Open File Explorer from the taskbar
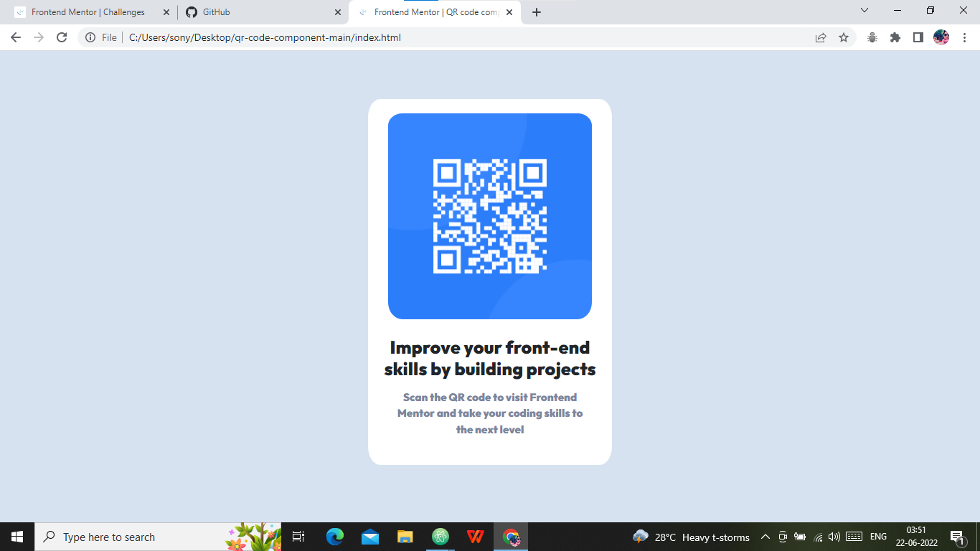980x551 pixels. tap(405, 537)
